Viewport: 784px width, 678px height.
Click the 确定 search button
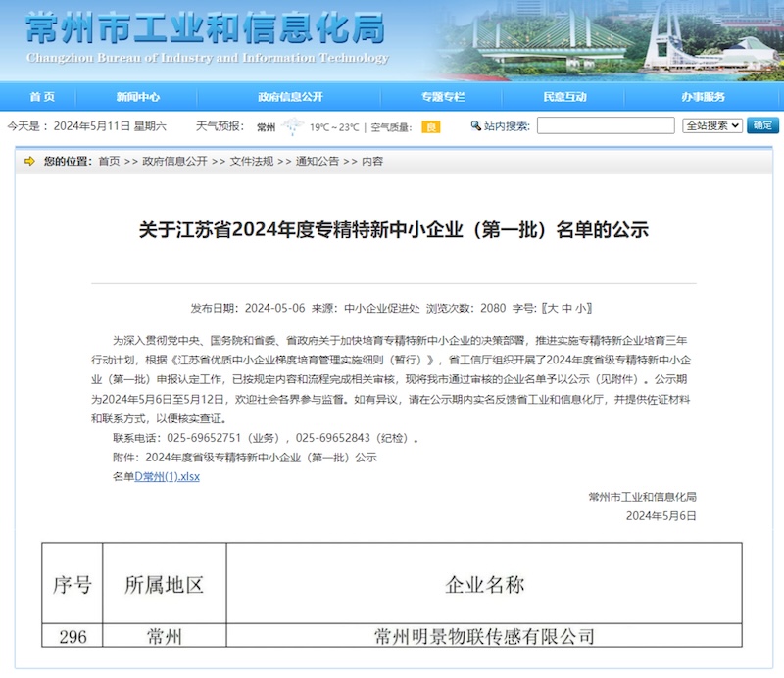[x=762, y=125]
